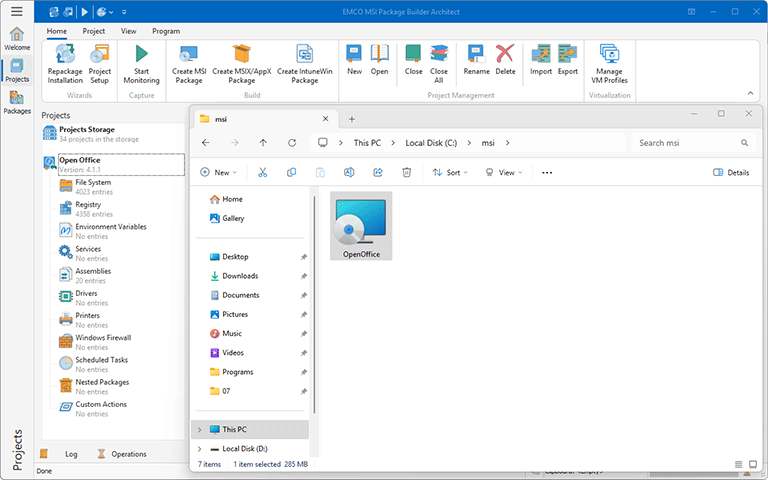Click the Search msi input field

pyautogui.click(x=685, y=143)
